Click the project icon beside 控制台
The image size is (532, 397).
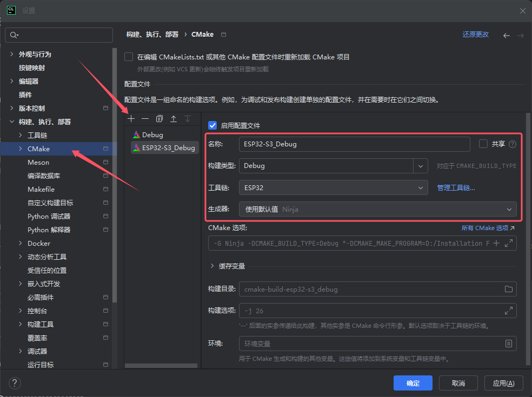105,311
